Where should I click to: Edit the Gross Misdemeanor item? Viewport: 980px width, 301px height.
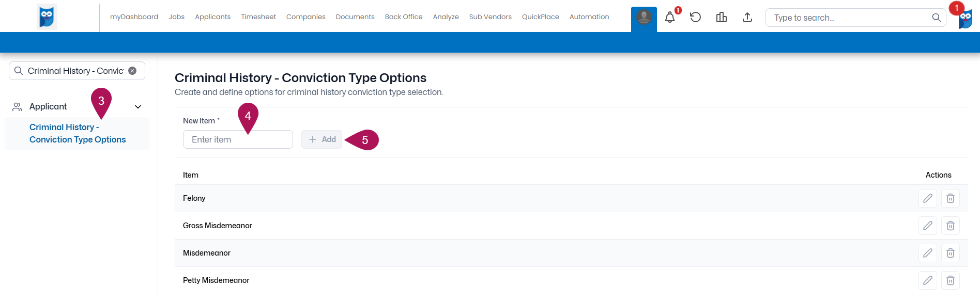[x=928, y=226]
